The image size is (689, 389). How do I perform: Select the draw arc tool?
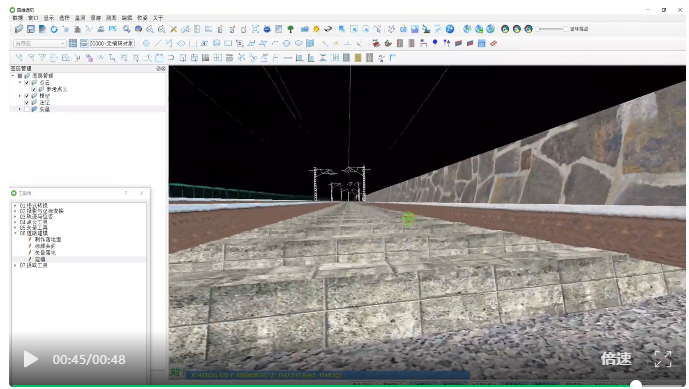[275, 44]
